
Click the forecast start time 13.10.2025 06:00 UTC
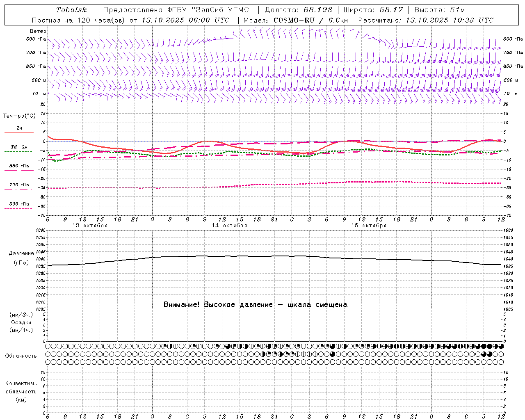pyautogui.click(x=186, y=20)
